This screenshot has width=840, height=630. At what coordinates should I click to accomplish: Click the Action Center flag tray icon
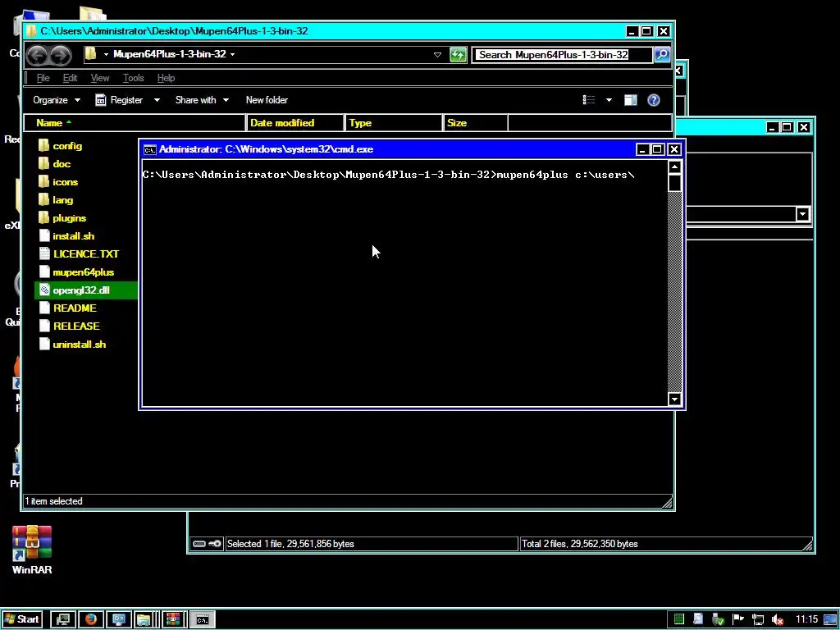point(737,619)
